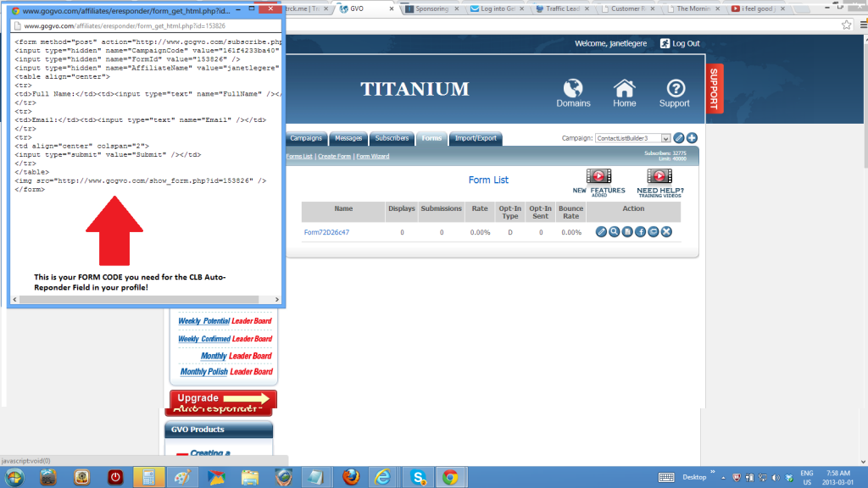This screenshot has width=868, height=488.
Task: Click the Create Form link
Action: coord(334,157)
